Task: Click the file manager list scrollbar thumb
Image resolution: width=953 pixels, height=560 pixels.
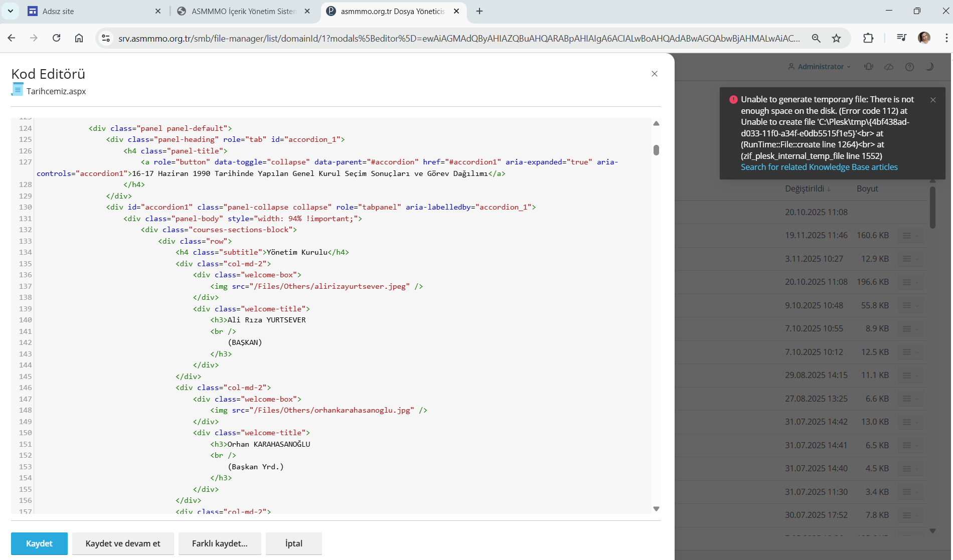Action: click(932, 208)
